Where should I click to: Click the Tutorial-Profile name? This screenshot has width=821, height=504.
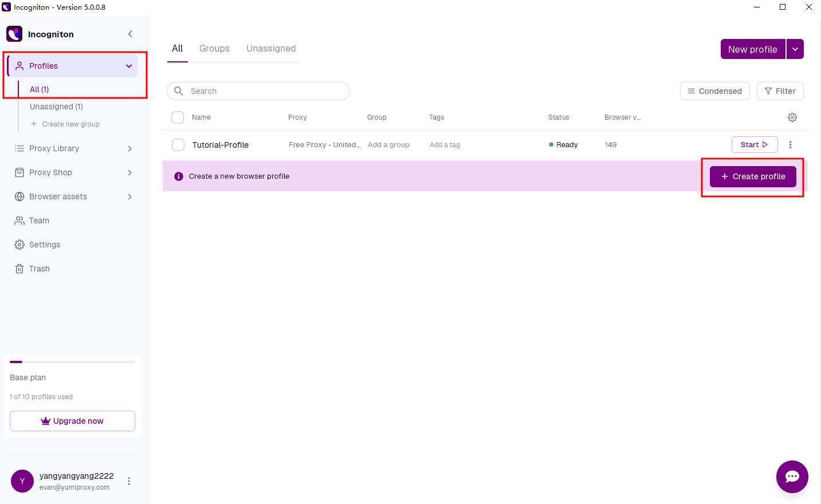pos(221,145)
